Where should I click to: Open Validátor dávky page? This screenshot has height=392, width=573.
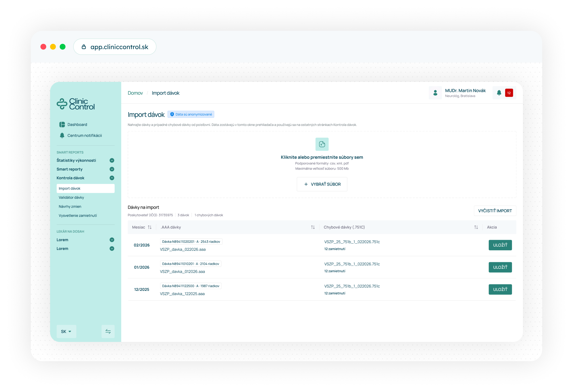pos(71,197)
